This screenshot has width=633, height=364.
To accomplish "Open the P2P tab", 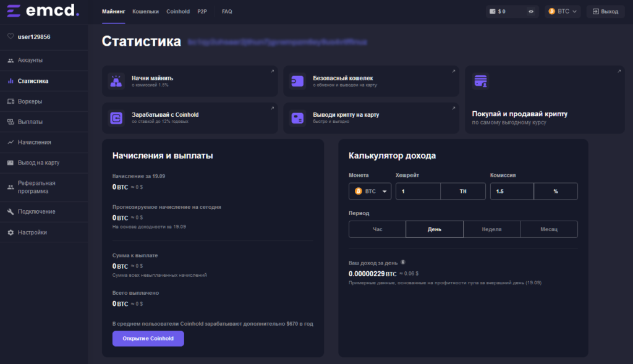I will pos(202,11).
